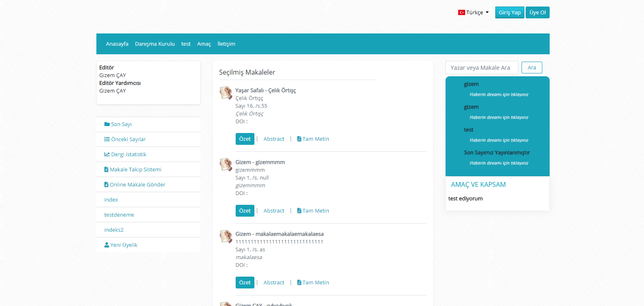Click the Turkish flag icon

[x=461, y=13]
